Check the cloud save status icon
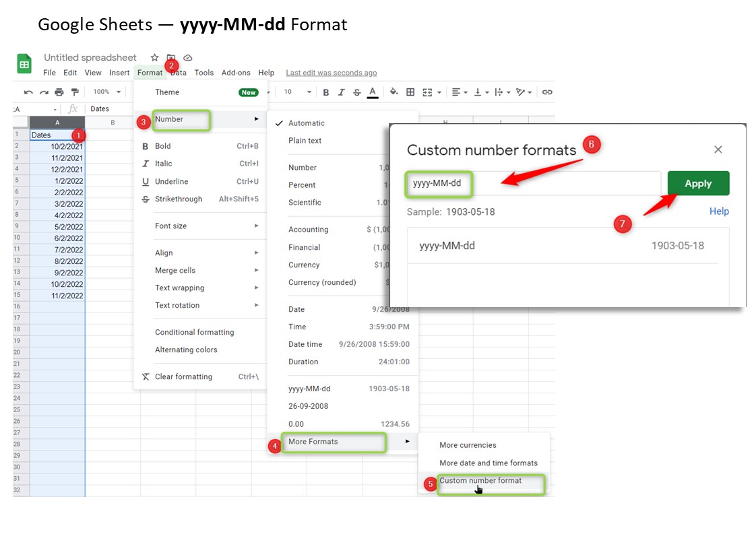The width and height of the screenshot is (756, 534). click(x=188, y=58)
